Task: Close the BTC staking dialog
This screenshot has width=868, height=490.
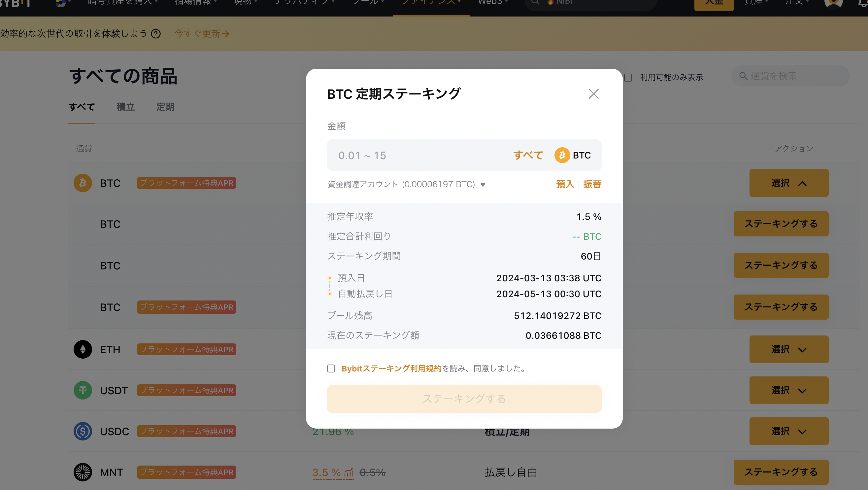Action: tap(593, 94)
